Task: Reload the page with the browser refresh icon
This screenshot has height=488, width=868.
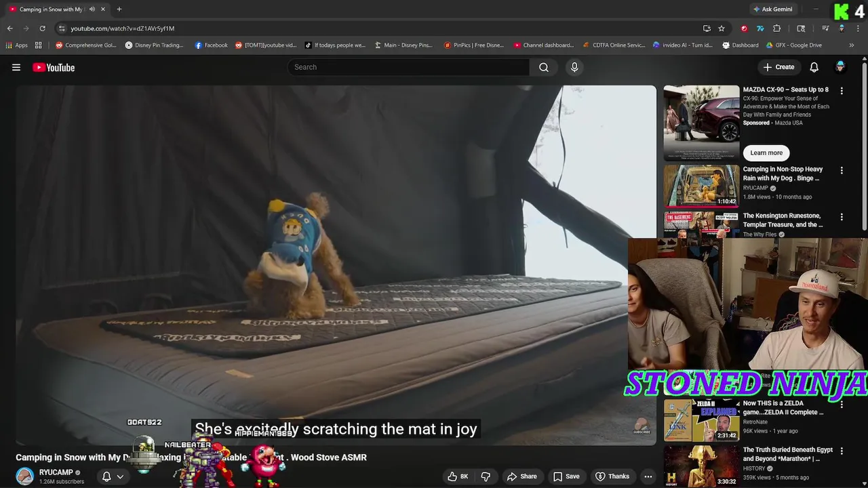Action: click(42, 28)
